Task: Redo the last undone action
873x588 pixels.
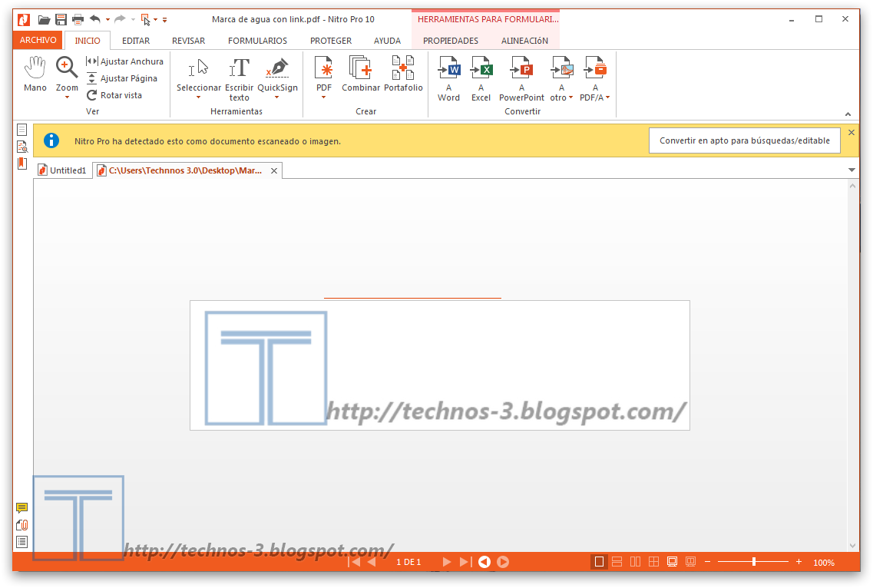Action: pos(120,19)
